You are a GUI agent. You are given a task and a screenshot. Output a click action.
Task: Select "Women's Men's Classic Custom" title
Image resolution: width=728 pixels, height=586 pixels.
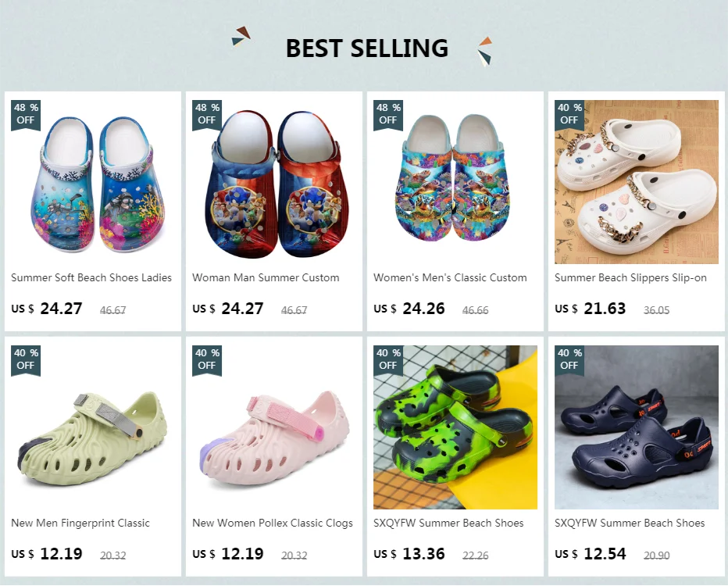coord(450,277)
